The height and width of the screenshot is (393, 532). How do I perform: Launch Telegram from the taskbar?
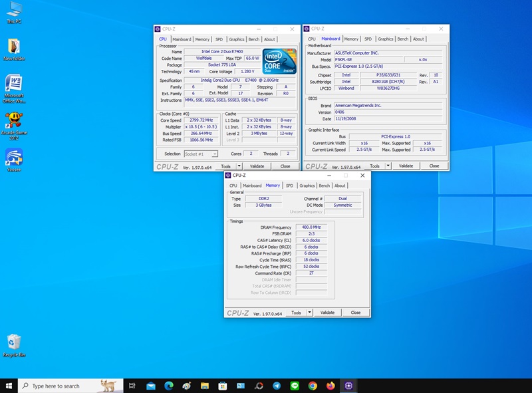tap(277, 386)
